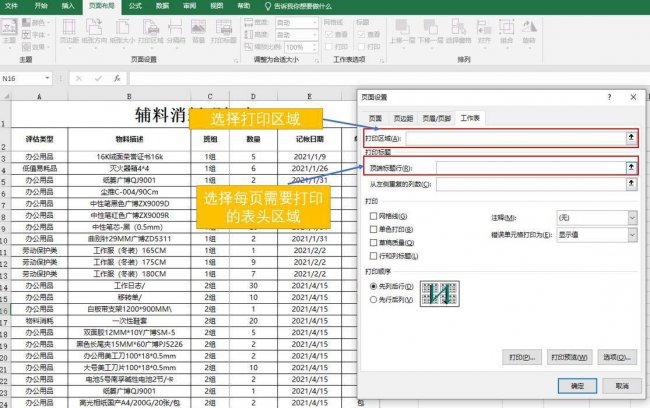Click the help question mark in 页面设置 dialog
Image resolution: width=650 pixels, height=408 pixels.
[x=609, y=97]
